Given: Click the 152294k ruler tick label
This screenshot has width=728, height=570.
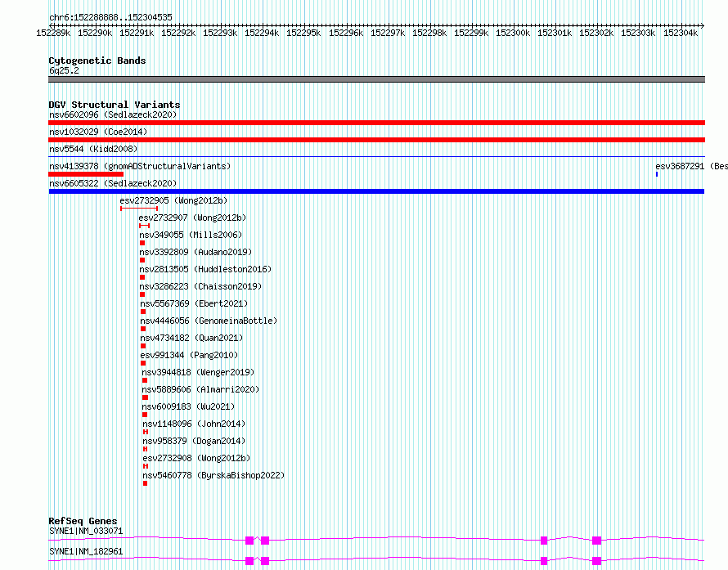Looking at the screenshot, I should coord(262,33).
